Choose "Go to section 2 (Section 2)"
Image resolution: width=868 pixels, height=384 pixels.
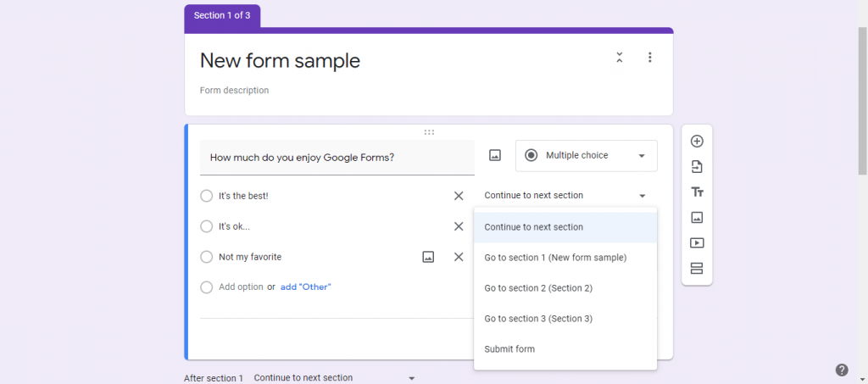[x=538, y=288]
